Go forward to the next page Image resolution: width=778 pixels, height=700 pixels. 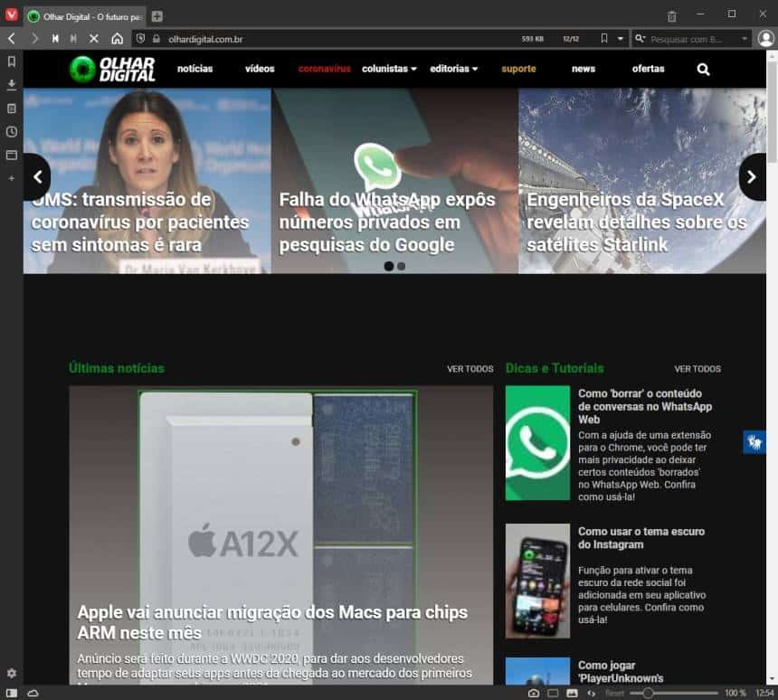coord(33,38)
